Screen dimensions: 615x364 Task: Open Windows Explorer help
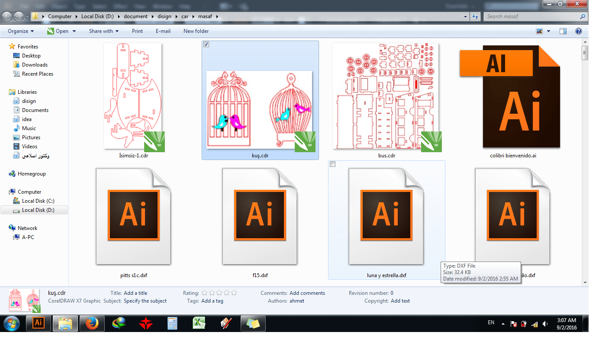click(x=579, y=31)
